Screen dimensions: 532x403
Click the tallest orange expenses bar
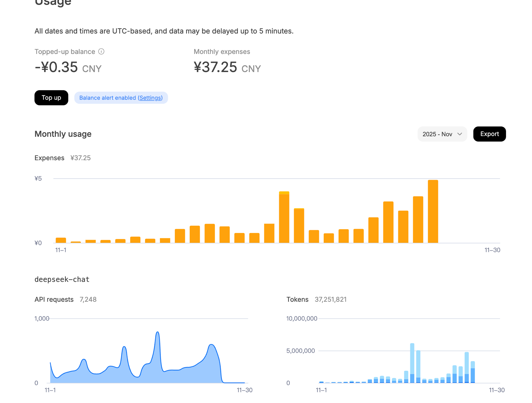coord(433,212)
